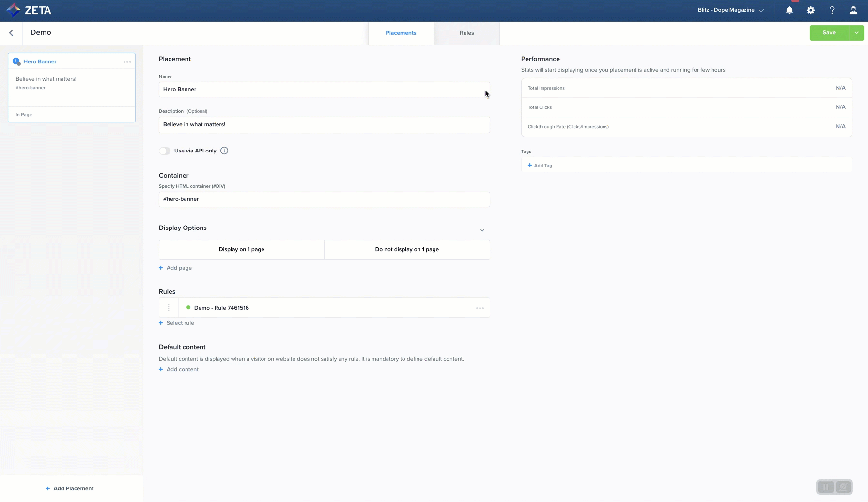
Task: Open the user profile icon
Action: pos(853,10)
